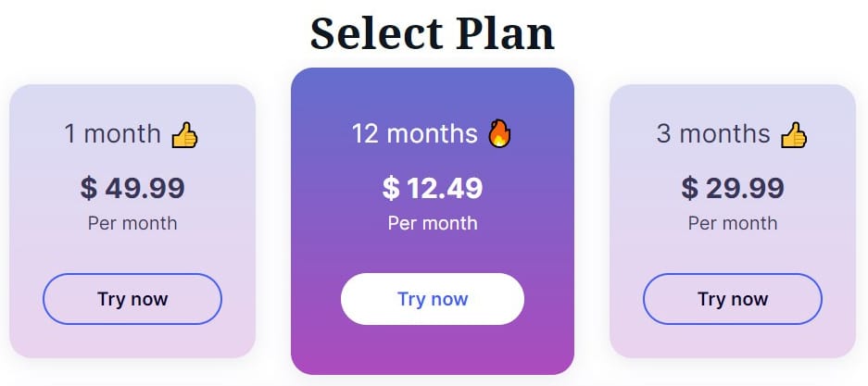
Task: Click Per month under $ 12.49
Action: point(433,223)
